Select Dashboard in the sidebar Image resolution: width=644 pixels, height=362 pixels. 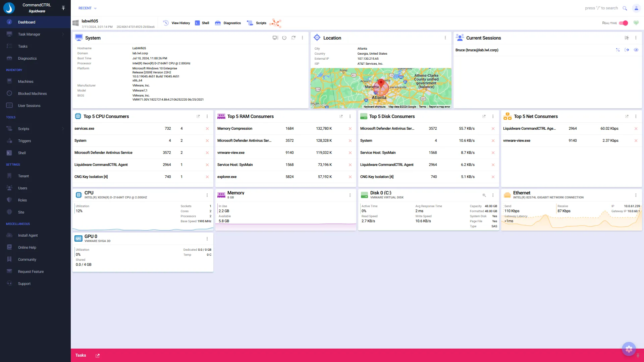point(35,22)
